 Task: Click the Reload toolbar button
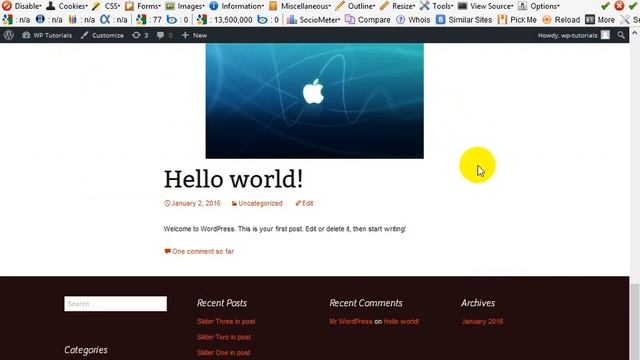561,20
